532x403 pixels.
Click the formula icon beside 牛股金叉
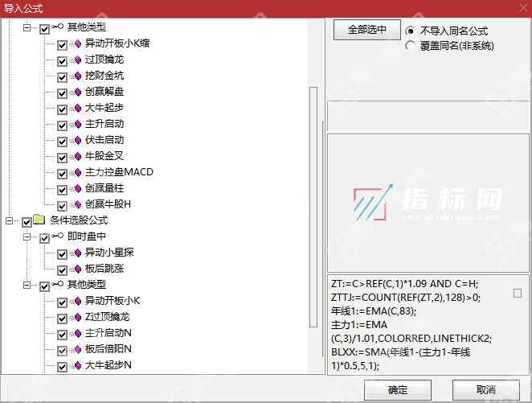[77, 156]
